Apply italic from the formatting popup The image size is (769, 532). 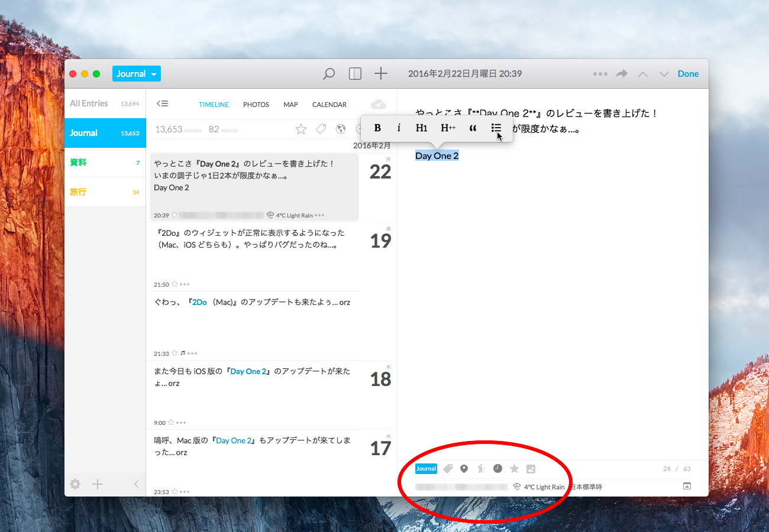[399, 128]
